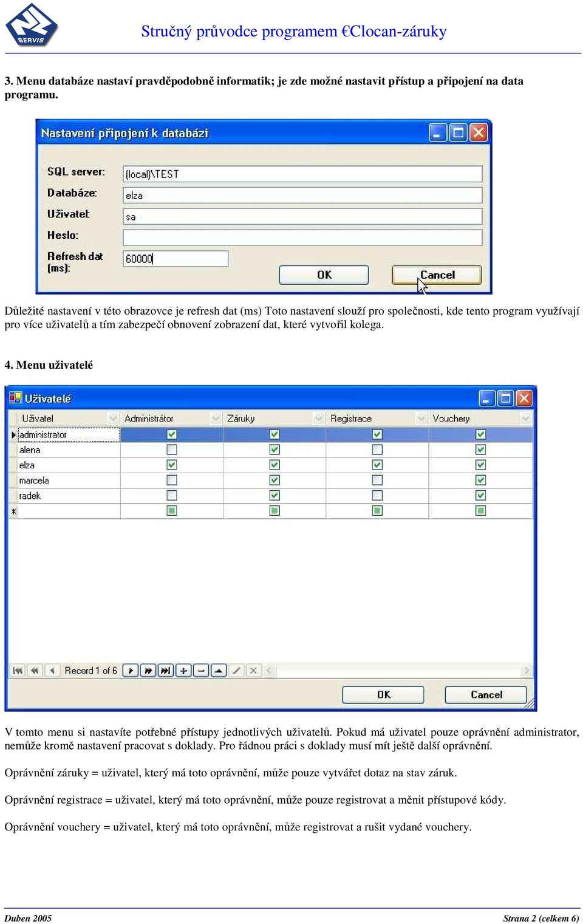Screen dimensions: 583x924
Task: Click Cancel in Uživatelé window
Action: click(x=486, y=695)
